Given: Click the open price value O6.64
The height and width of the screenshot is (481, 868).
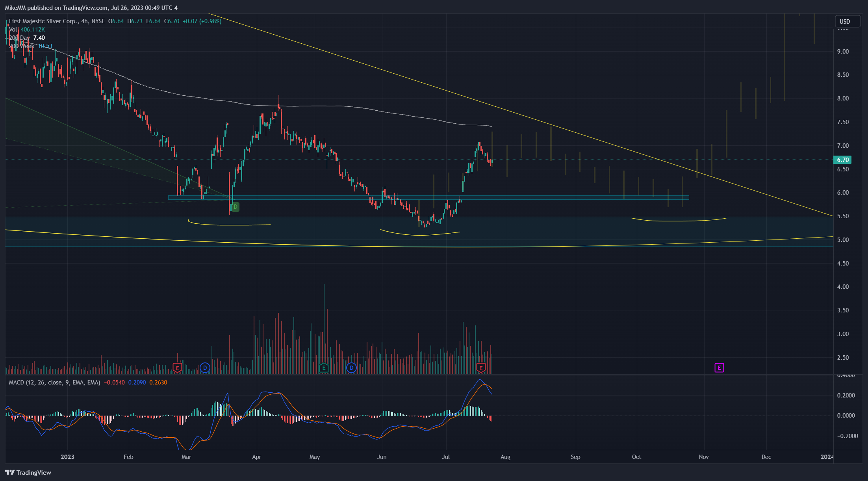Looking at the screenshot, I should pyautogui.click(x=116, y=21).
